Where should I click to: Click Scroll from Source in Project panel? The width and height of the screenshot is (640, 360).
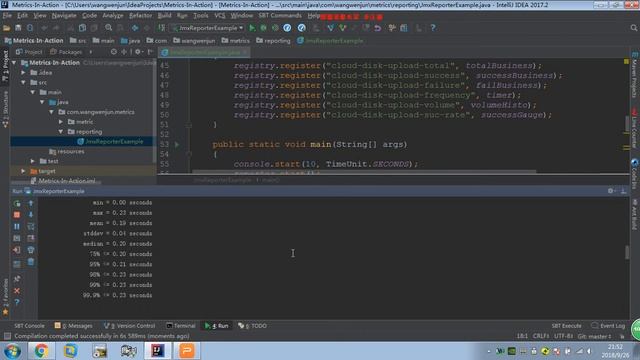114,52
